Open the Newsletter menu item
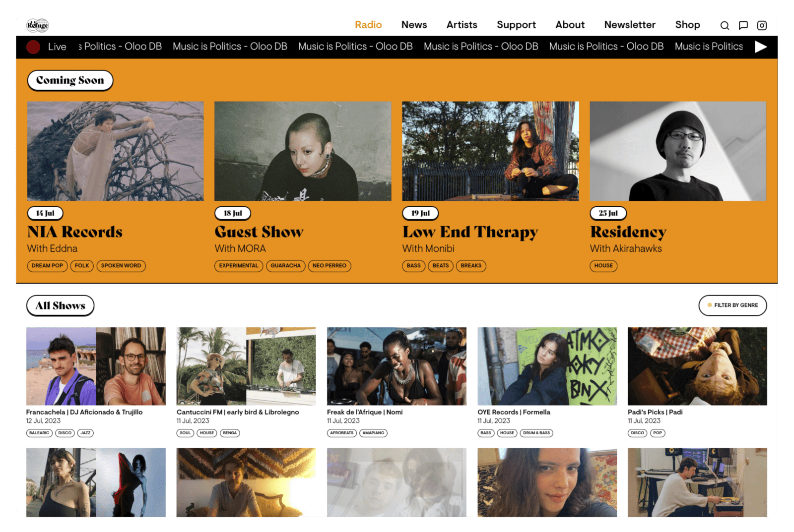The image size is (794, 532). pos(630,25)
